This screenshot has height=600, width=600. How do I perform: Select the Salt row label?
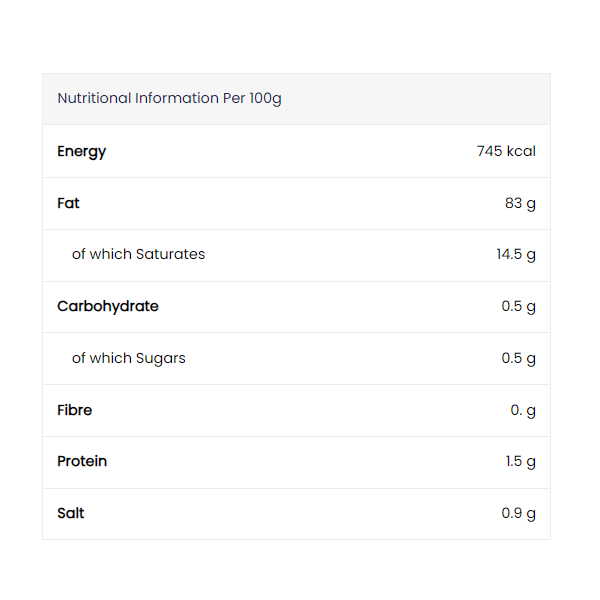click(71, 513)
